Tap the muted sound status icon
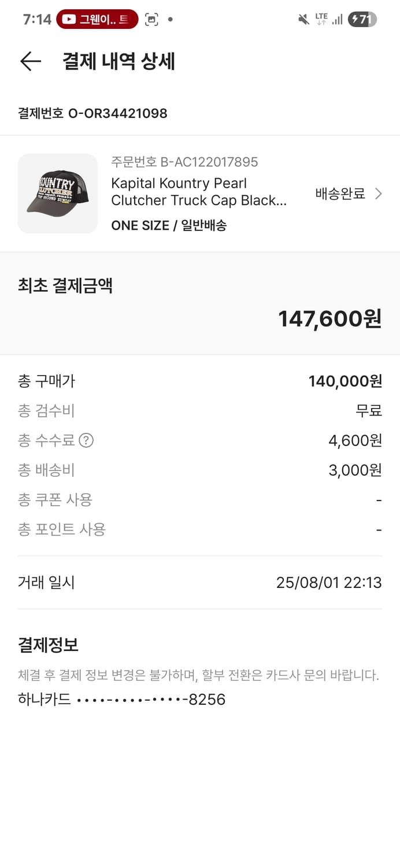The width and height of the screenshot is (400, 868). [x=303, y=20]
